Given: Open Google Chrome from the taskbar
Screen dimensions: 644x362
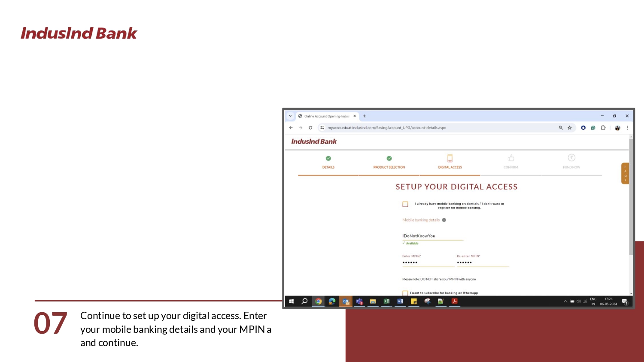Looking at the screenshot, I should coord(319,301).
